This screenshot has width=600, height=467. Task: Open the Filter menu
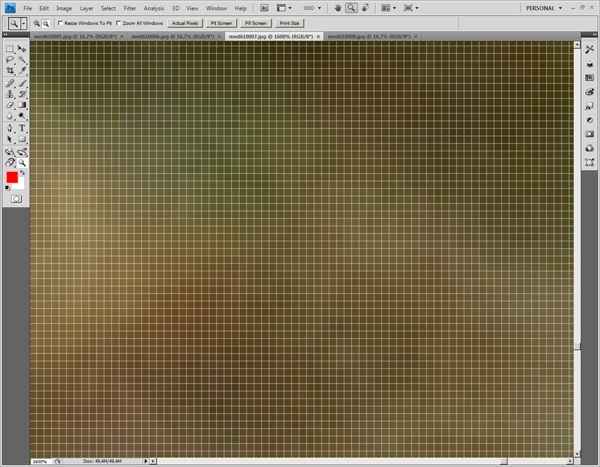[x=130, y=8]
